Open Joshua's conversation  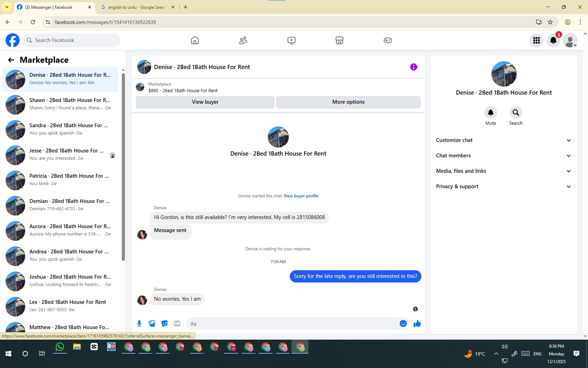[60, 281]
